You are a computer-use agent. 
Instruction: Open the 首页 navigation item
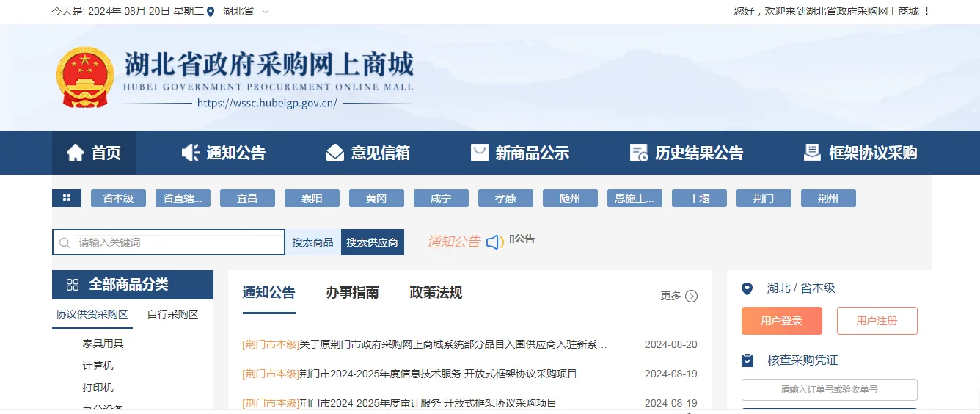[x=94, y=153]
